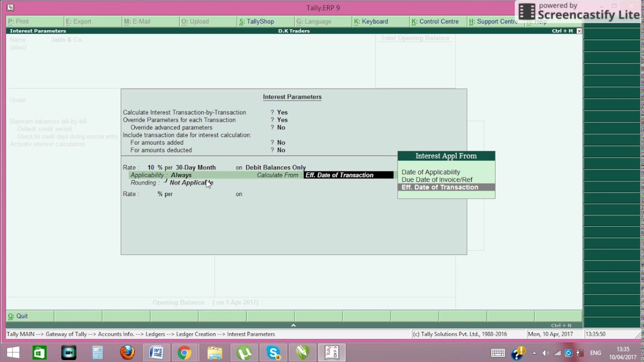Select Due Date of Invoice/Ref option

point(437,179)
